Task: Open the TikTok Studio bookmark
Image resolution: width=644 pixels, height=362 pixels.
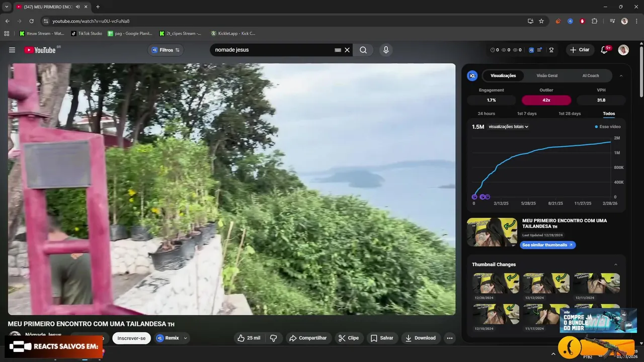Action: point(87,34)
